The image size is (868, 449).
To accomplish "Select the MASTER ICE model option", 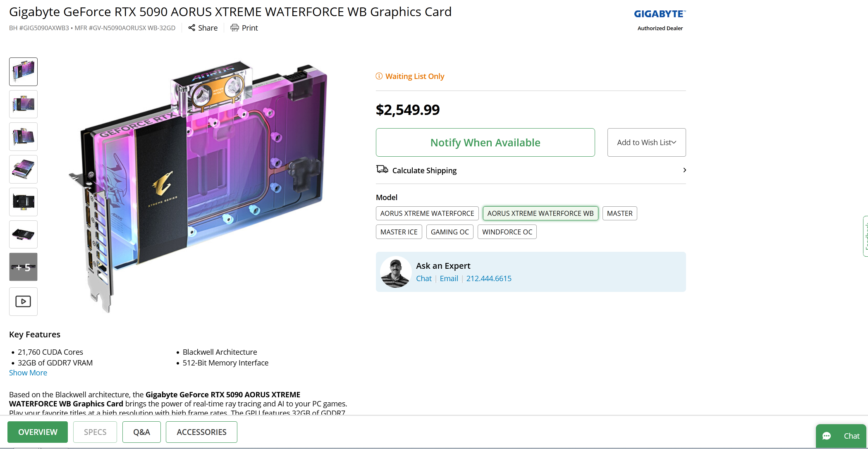I will pos(399,232).
